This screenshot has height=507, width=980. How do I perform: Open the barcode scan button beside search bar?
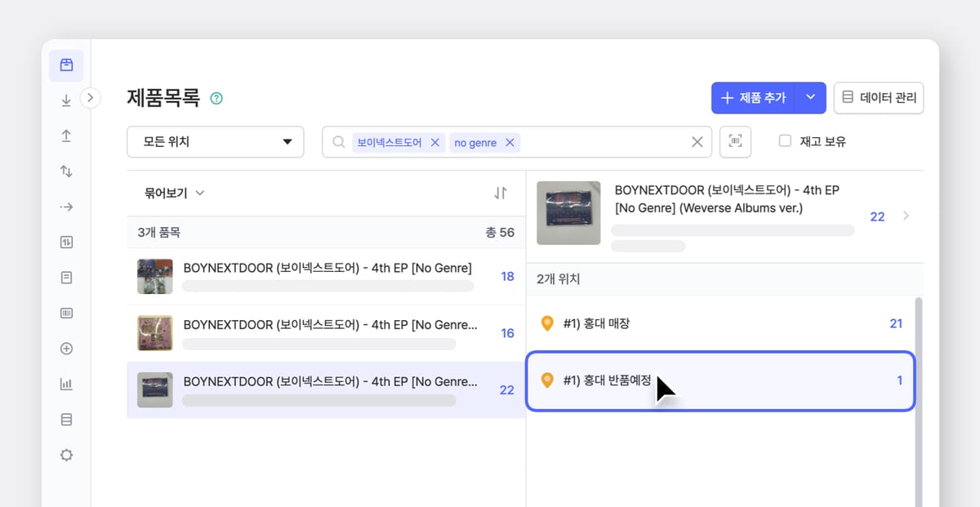(735, 141)
